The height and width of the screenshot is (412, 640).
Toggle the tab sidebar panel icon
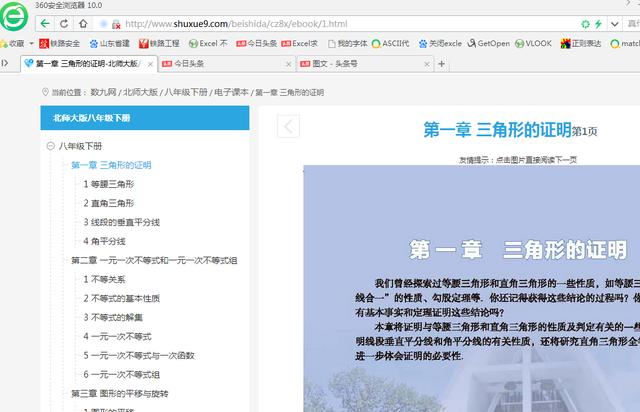tap(5, 63)
